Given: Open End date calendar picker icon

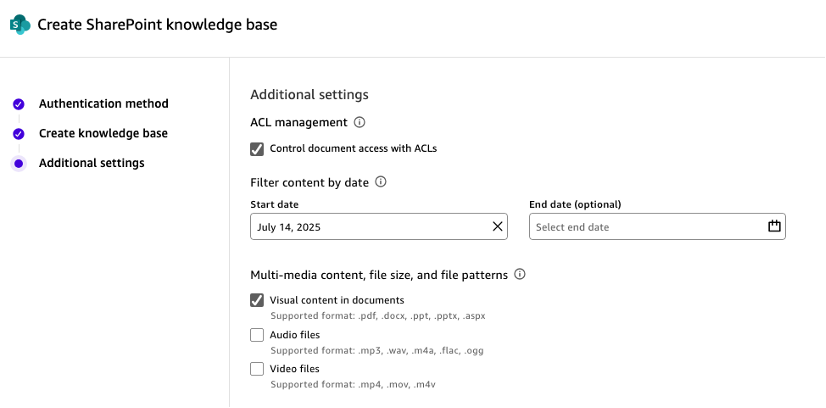Looking at the screenshot, I should tap(774, 226).
